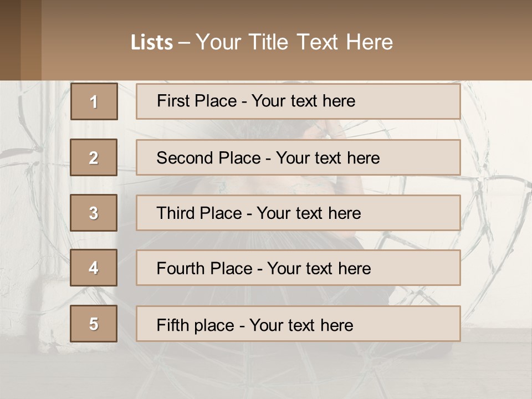Click the number 1 box
The height and width of the screenshot is (399, 532).
94,101
